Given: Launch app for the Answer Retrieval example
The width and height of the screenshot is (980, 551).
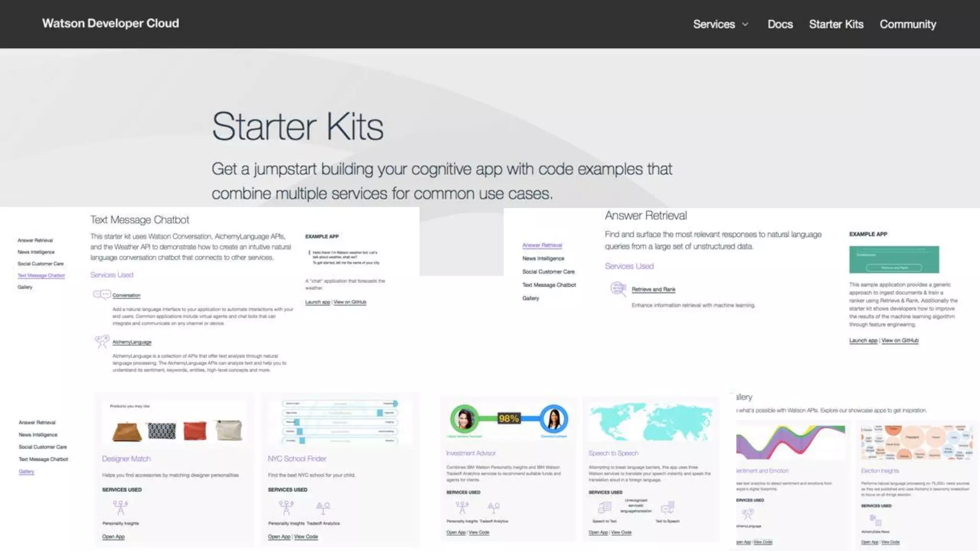Looking at the screenshot, I should click(863, 341).
